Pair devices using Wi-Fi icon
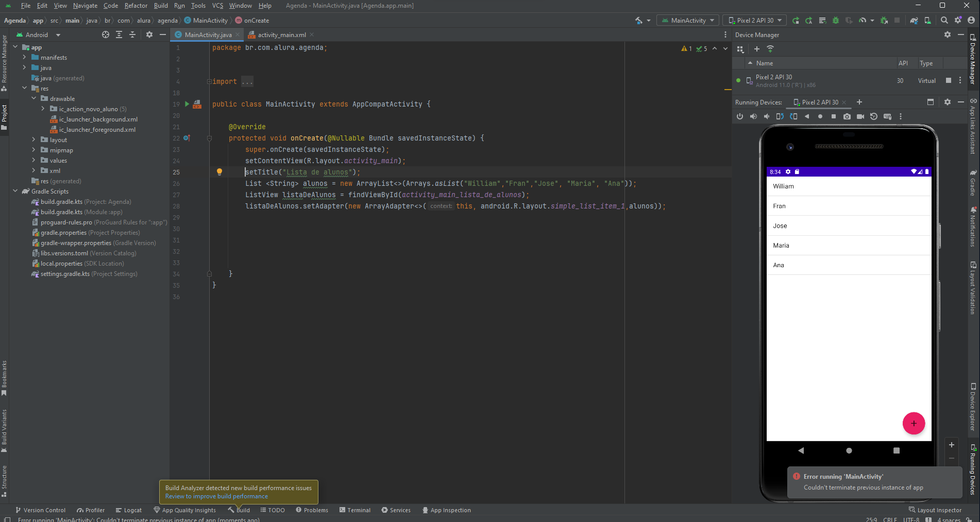 [x=770, y=49]
